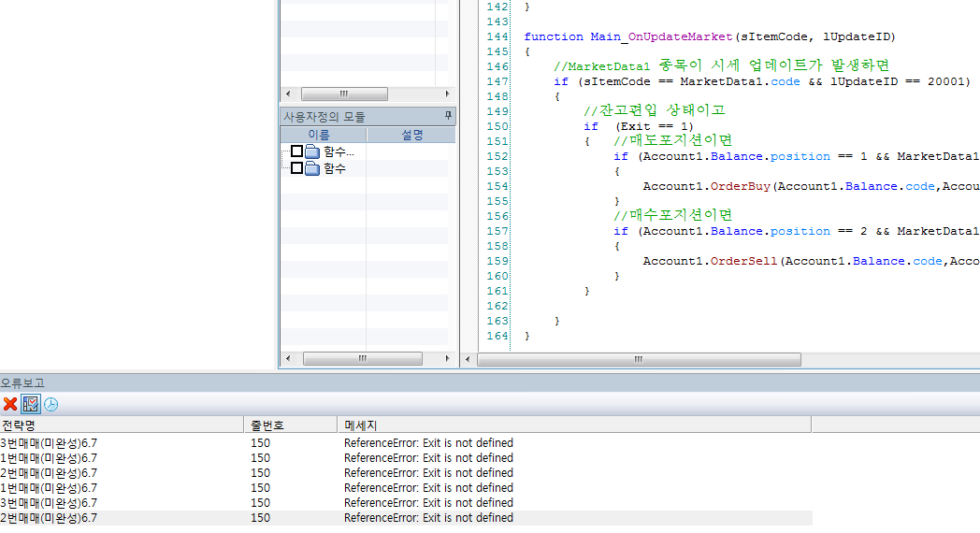Image resolution: width=980 pixels, height=533 pixels.
Task: Click line number 150 in the editor gutter
Action: 497,127
